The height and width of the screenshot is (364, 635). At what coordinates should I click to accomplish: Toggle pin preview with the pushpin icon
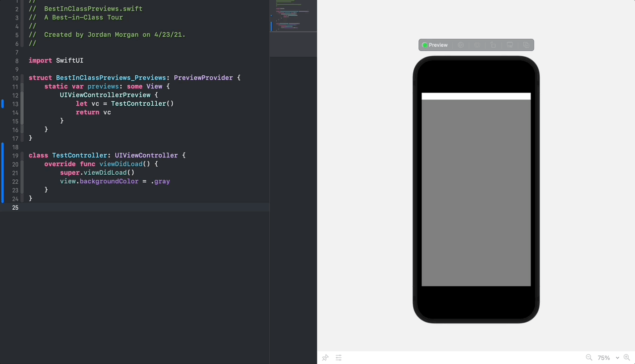[325, 358]
